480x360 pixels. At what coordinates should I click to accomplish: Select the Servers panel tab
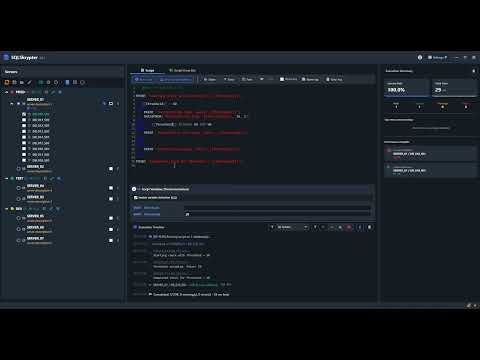pyautogui.click(x=11, y=72)
